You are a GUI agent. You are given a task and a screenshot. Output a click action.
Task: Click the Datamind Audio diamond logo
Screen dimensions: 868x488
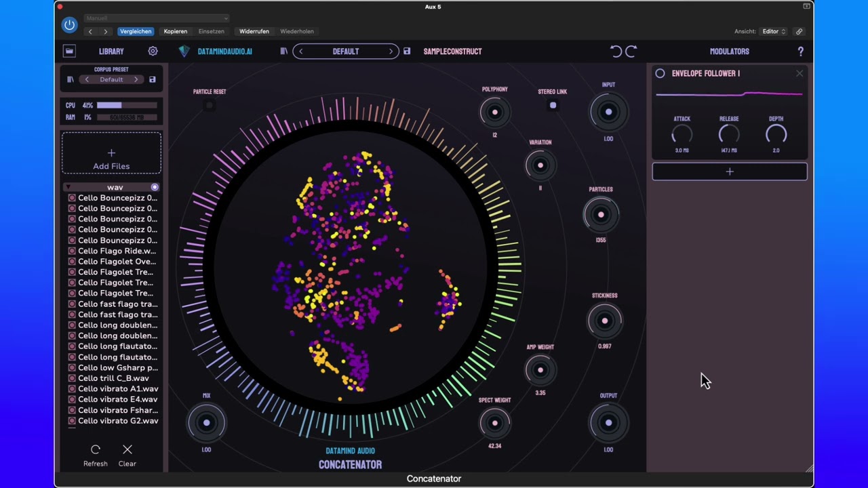coord(184,51)
